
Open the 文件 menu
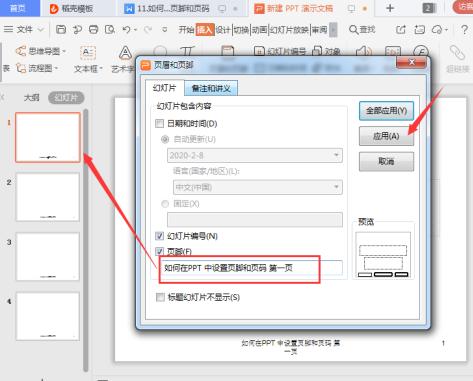pyautogui.click(x=25, y=30)
